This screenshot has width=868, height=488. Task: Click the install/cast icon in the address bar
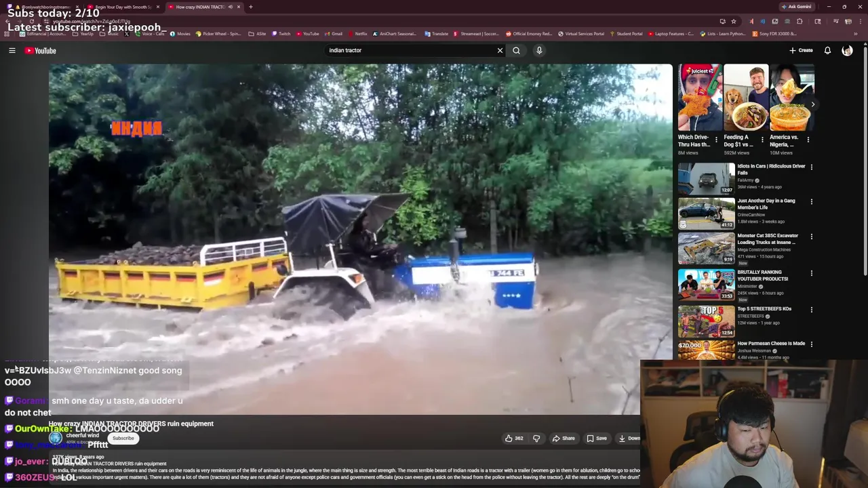[722, 21]
